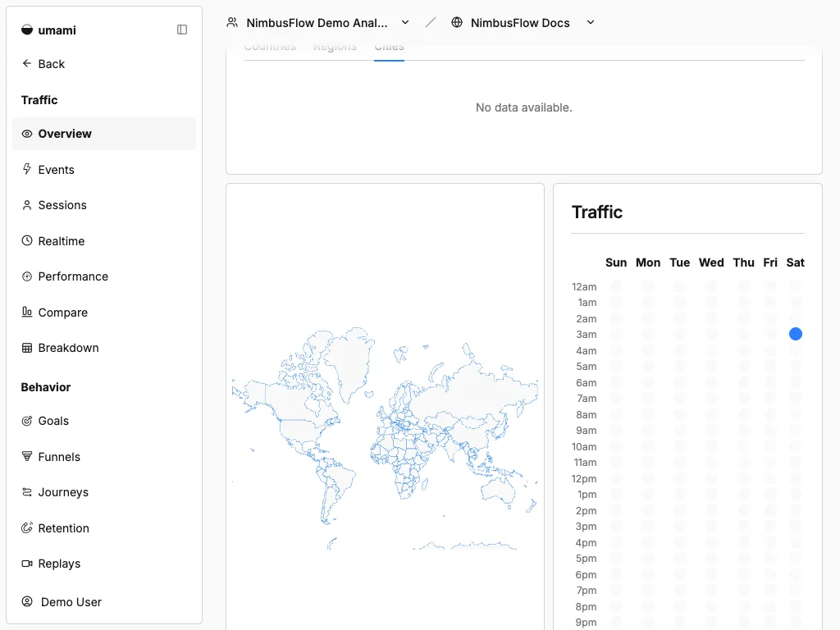Click the blue Saturday 3am traffic dot

796,334
